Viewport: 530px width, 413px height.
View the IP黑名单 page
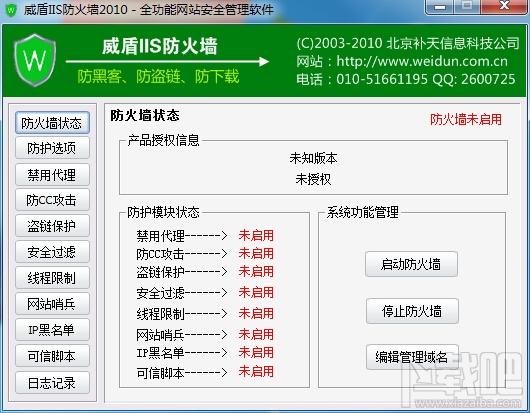(52, 330)
